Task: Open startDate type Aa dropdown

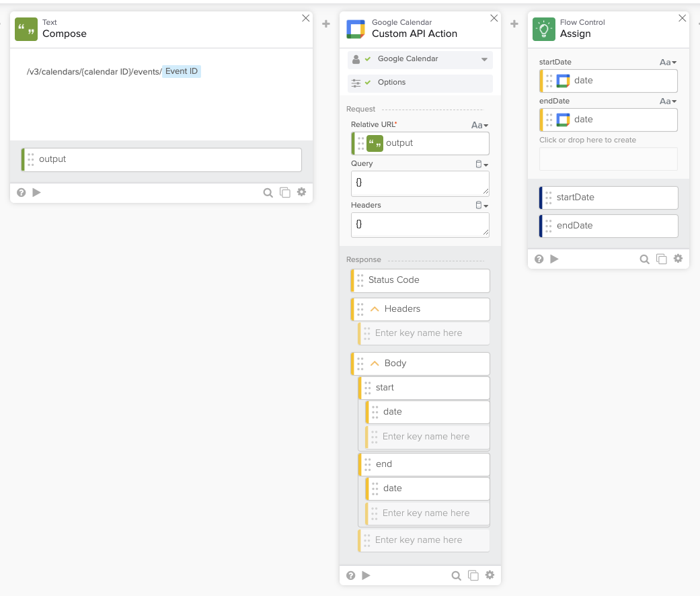Action: click(x=668, y=62)
